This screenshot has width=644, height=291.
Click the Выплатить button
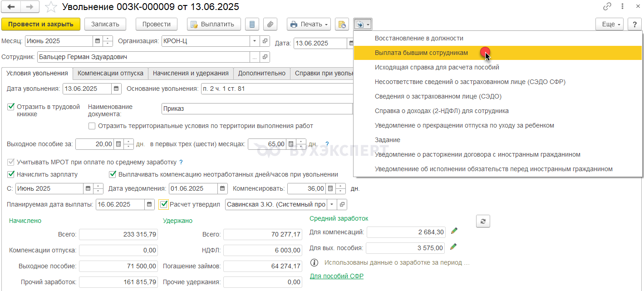click(x=214, y=24)
